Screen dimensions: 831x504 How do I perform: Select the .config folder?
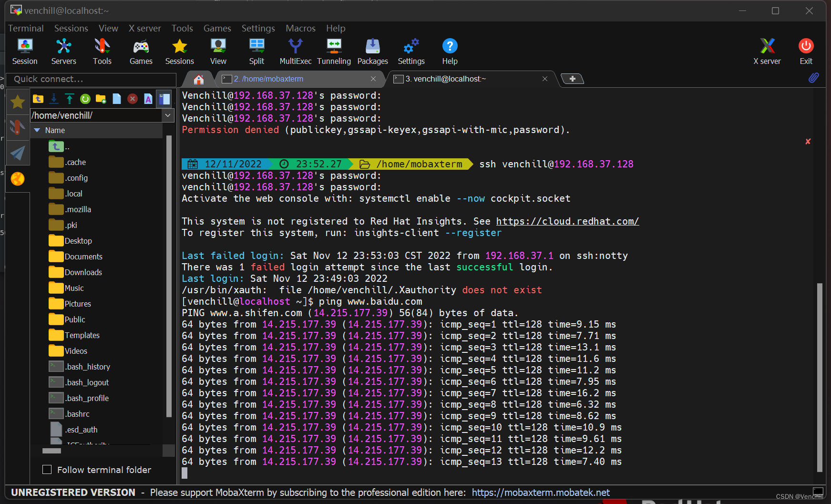[x=68, y=178]
